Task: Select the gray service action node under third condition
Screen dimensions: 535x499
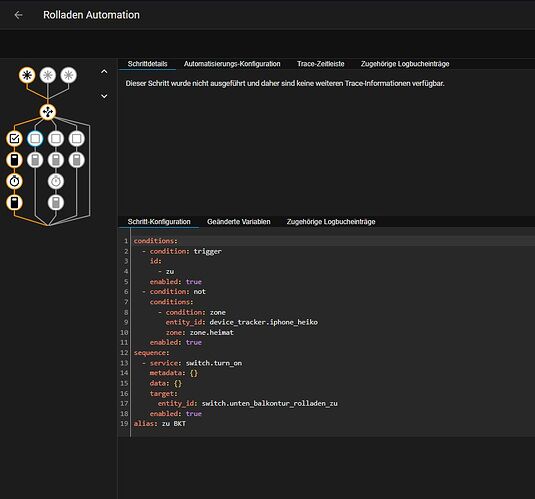Action: pyautogui.click(x=56, y=160)
